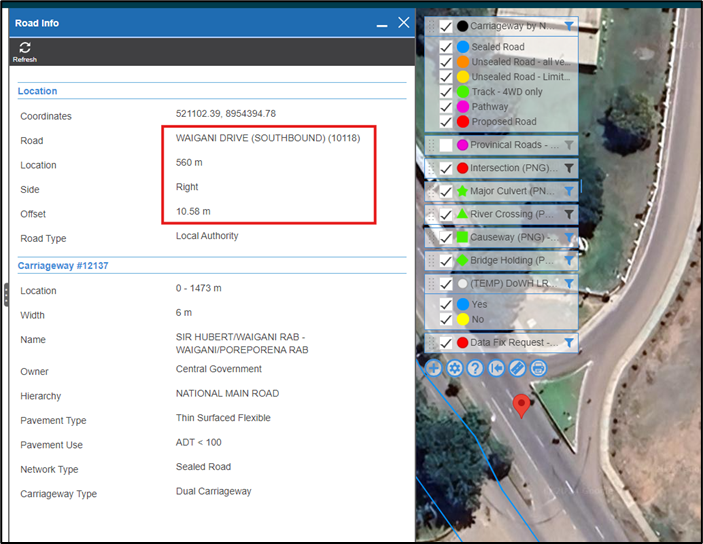Click the red location pin on map
Image resolution: width=703 pixels, height=544 pixels.
[x=521, y=405]
